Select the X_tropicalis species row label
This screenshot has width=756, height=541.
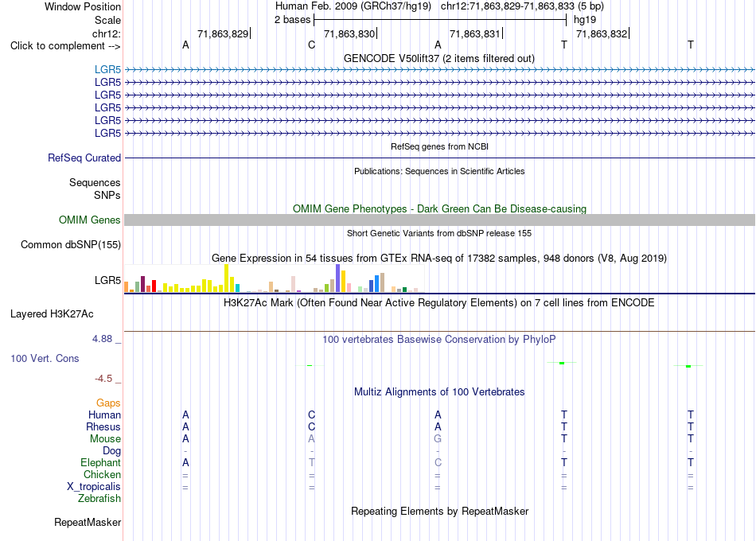[94, 487]
